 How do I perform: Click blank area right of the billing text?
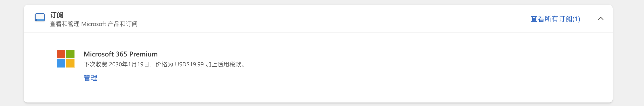[400, 64]
